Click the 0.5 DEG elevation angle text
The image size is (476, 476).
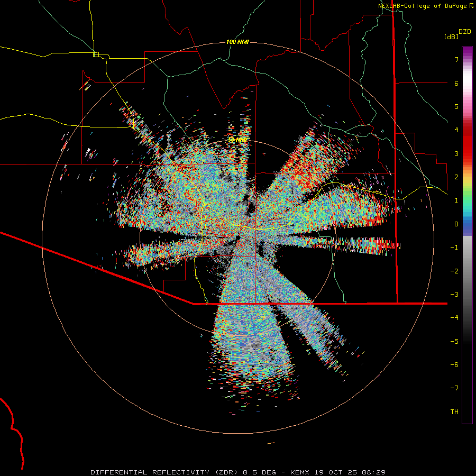click(259, 472)
